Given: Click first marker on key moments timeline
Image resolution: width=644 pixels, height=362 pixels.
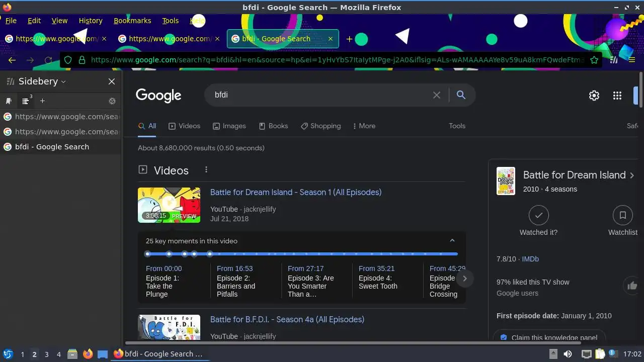Looking at the screenshot, I should (x=147, y=254).
